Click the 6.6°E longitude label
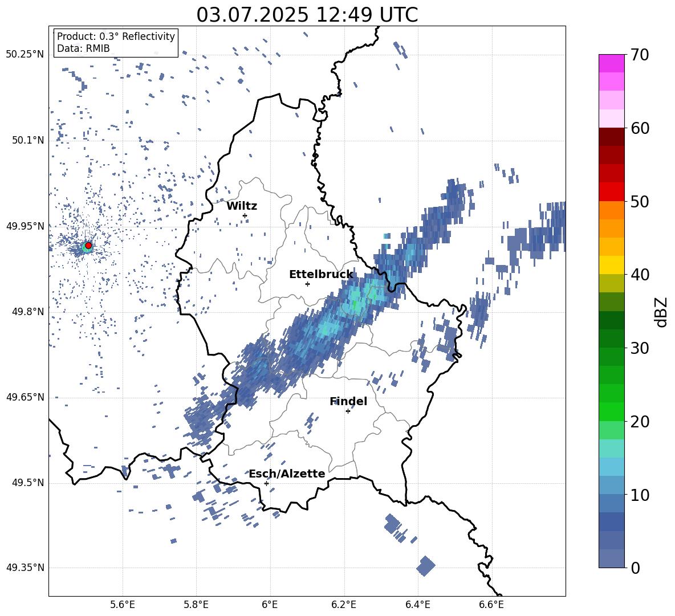This screenshot has height=616, width=675. point(491,605)
